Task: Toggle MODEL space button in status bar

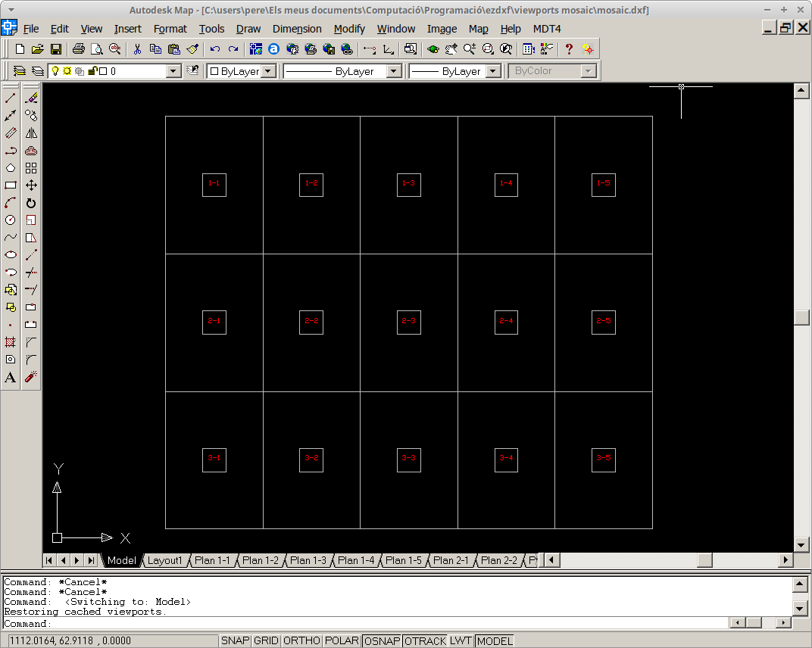Action: (x=495, y=640)
